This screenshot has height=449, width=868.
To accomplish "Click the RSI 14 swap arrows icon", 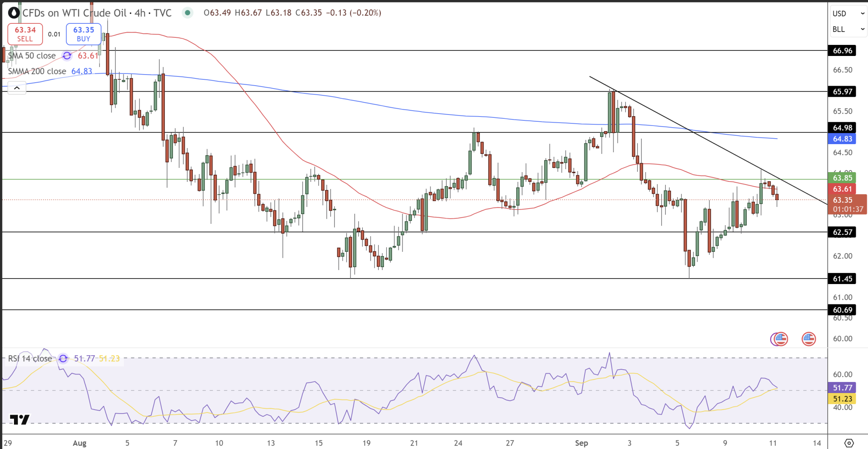I will [63, 358].
